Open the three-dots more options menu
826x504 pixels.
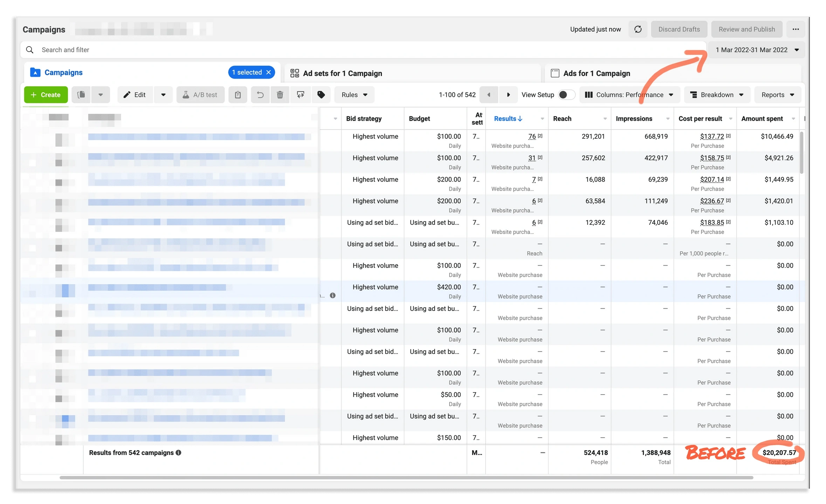(x=796, y=29)
